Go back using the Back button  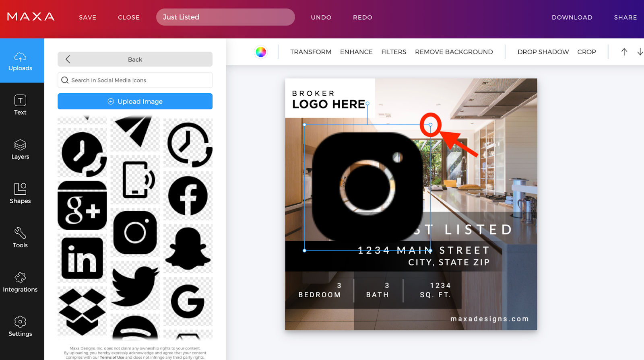(x=135, y=59)
